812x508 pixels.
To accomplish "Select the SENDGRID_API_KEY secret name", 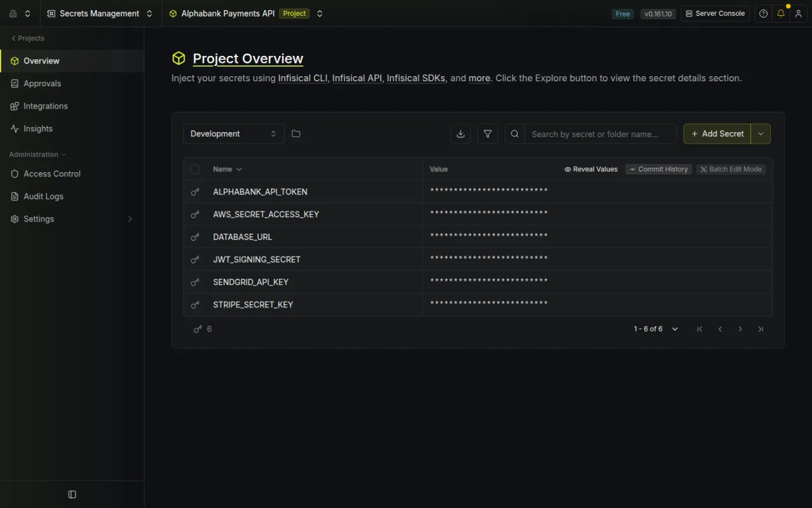I will tap(251, 282).
